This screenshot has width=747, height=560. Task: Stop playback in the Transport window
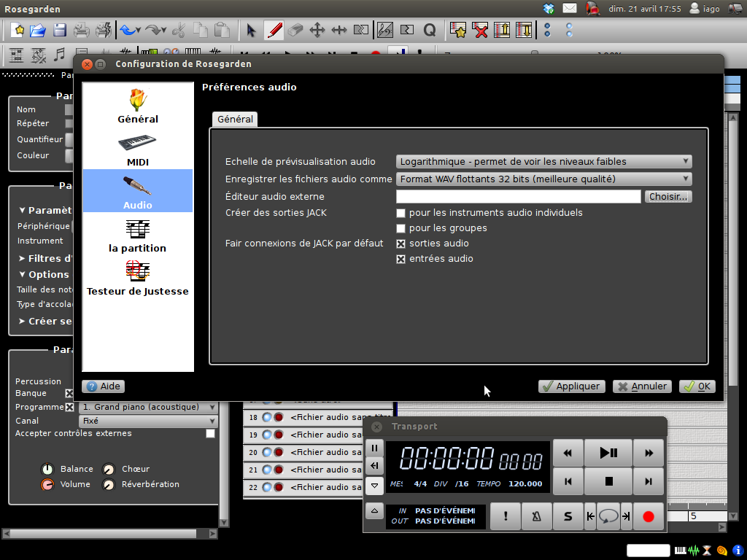(x=608, y=481)
